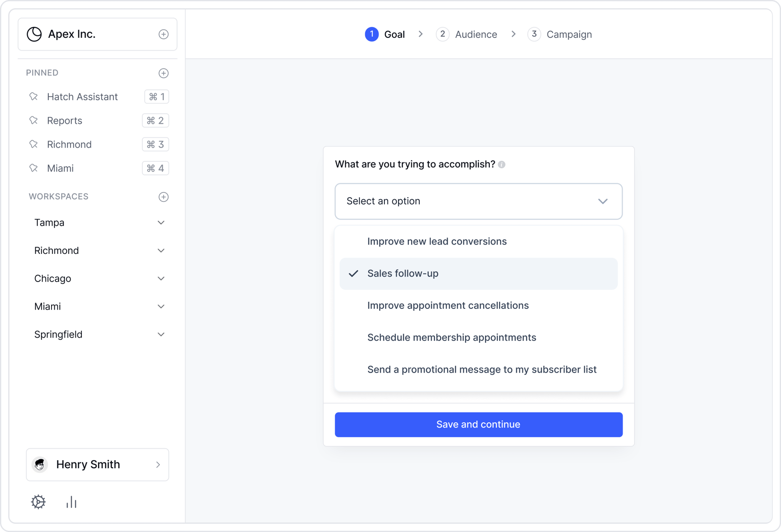Deselect the checked Sales follow-up option

(402, 273)
